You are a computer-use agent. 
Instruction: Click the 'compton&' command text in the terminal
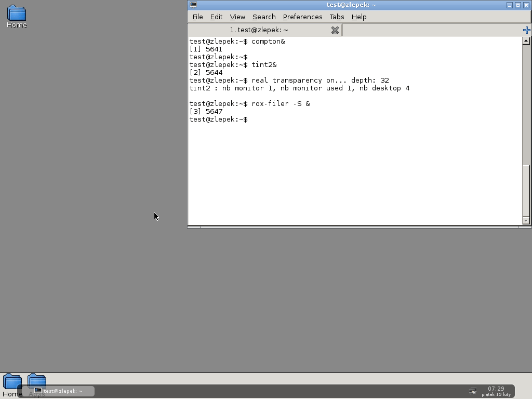(268, 42)
